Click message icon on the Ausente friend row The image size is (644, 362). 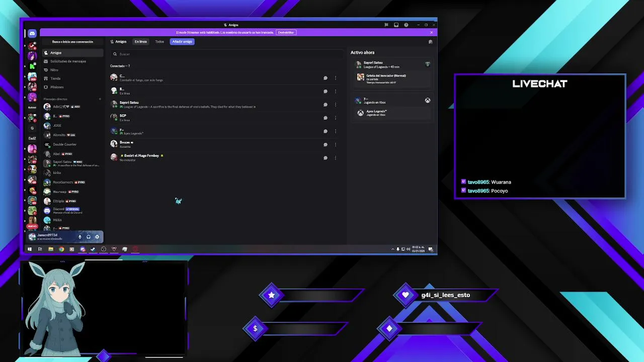[x=326, y=144]
